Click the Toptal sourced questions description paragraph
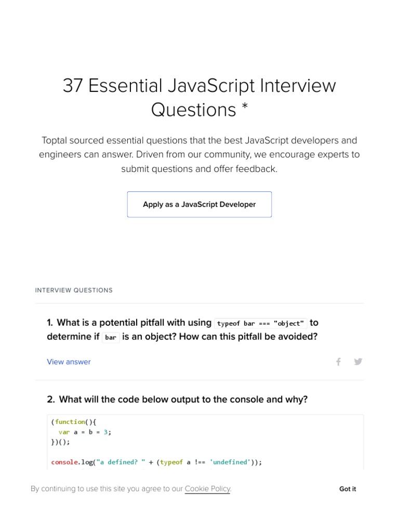The height and width of the screenshot is (532, 399). tap(199, 154)
